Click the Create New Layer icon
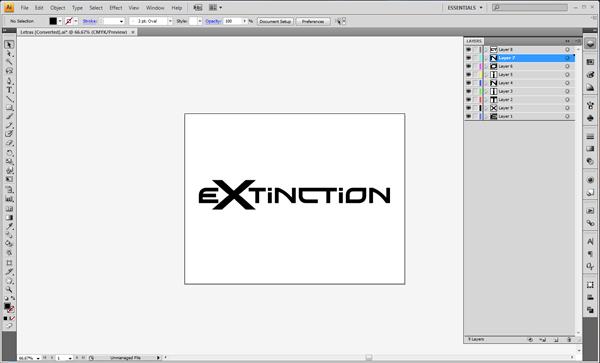 (556, 339)
